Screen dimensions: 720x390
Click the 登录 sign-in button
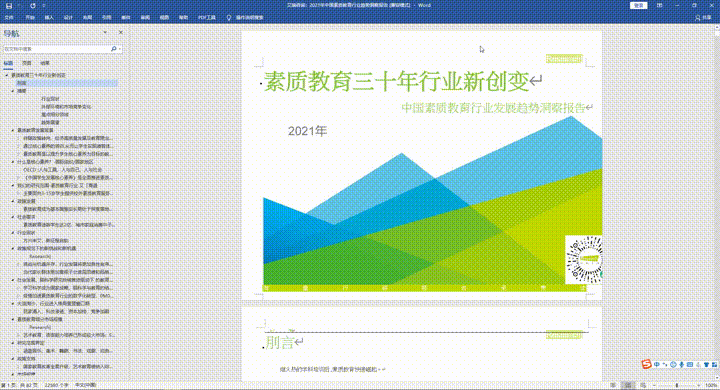(638, 6)
